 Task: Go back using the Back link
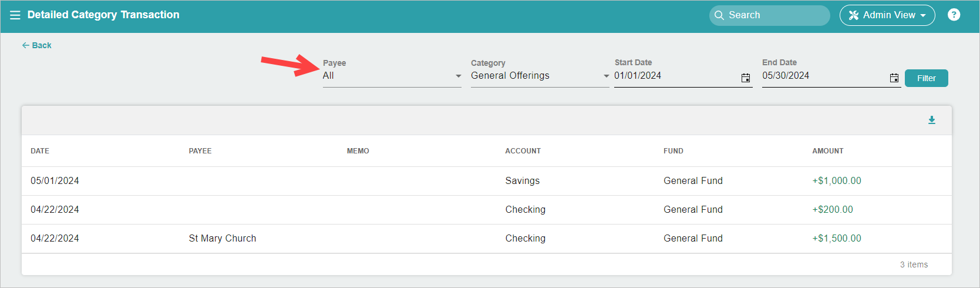click(x=36, y=45)
